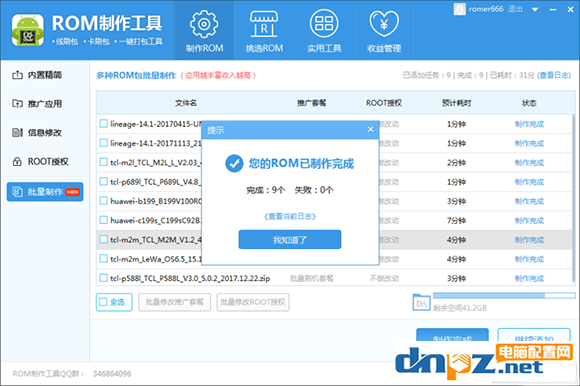Image resolution: width=580 pixels, height=386 pixels.
Task: Click file name tcl-p588l_TCL_P588L_V3.0_5.0.2_2017.12.22.zip
Action: [x=190, y=278]
